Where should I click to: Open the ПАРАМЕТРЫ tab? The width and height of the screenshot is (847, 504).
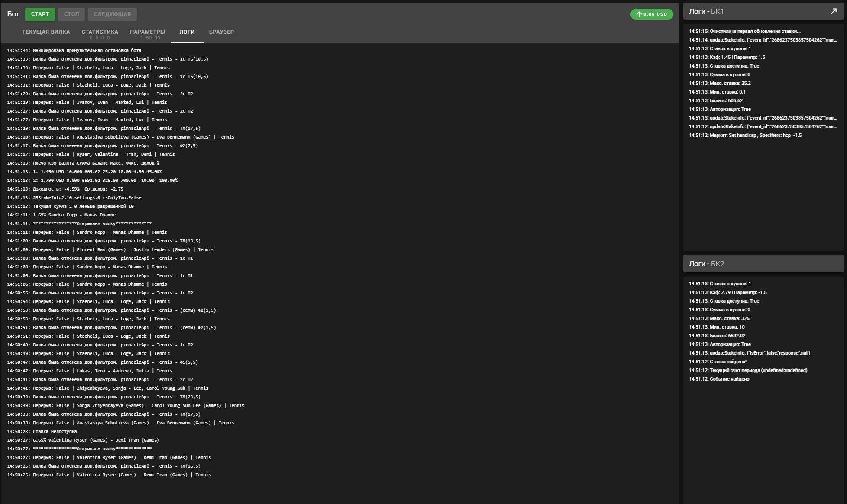(x=147, y=32)
